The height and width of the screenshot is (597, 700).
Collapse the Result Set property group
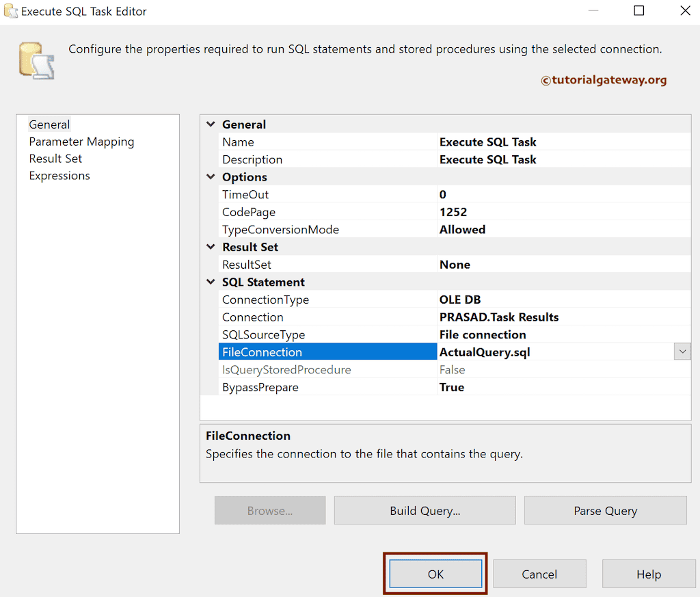tap(211, 246)
